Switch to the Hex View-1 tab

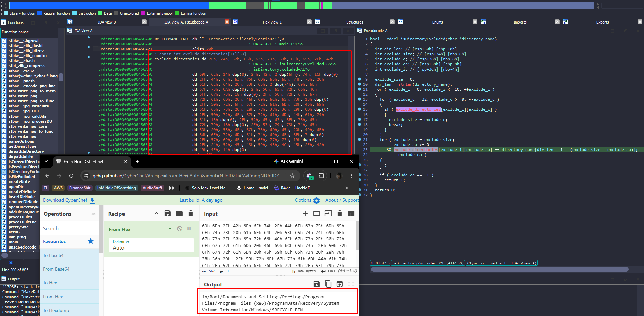272,22
